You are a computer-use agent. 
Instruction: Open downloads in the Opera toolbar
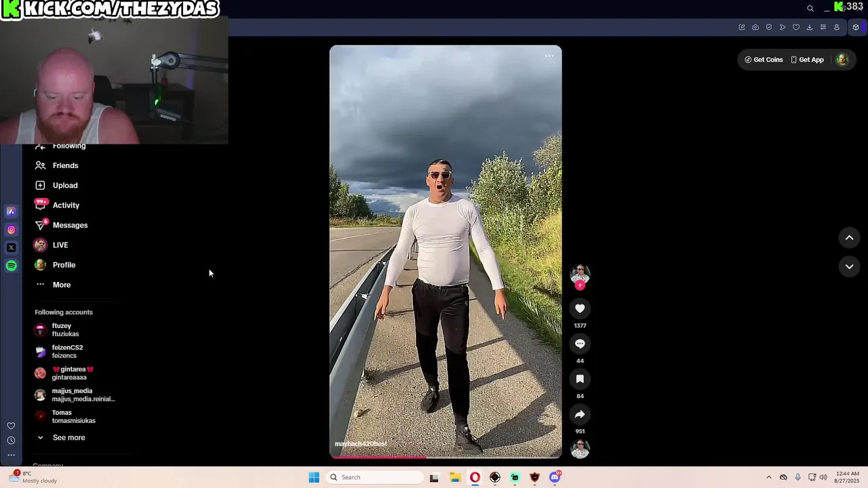pos(810,27)
